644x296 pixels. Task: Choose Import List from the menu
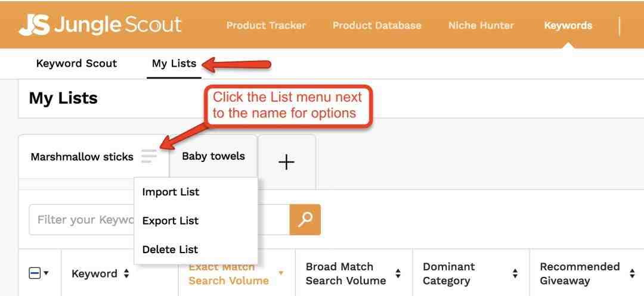click(x=171, y=192)
